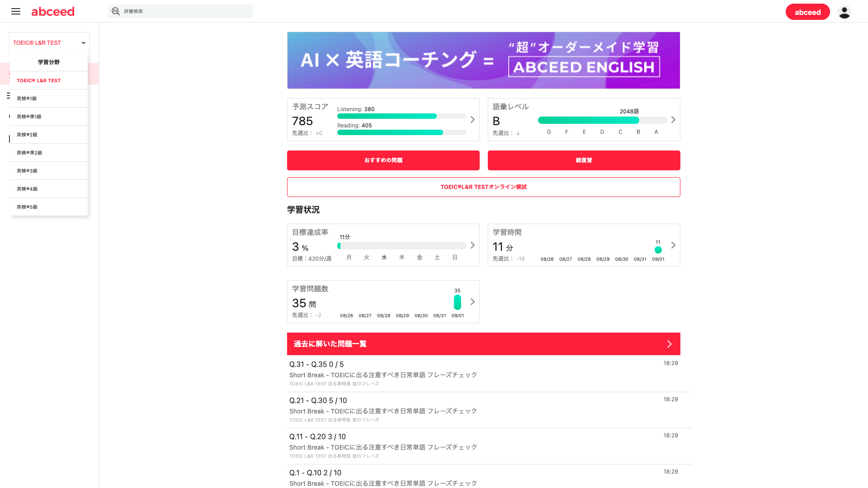
Task: Select 英検®準1級 option
Action: pos(49,117)
